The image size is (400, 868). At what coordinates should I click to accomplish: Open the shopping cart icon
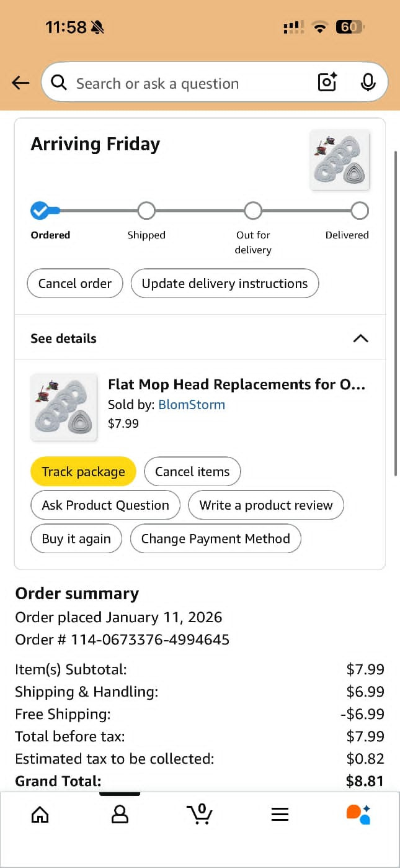(x=200, y=814)
